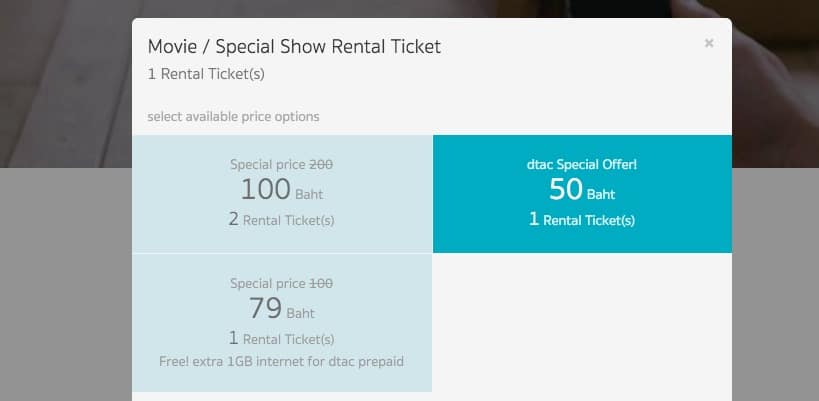The height and width of the screenshot is (401, 819).
Task: Click the large '100' price number
Action: click(265, 188)
